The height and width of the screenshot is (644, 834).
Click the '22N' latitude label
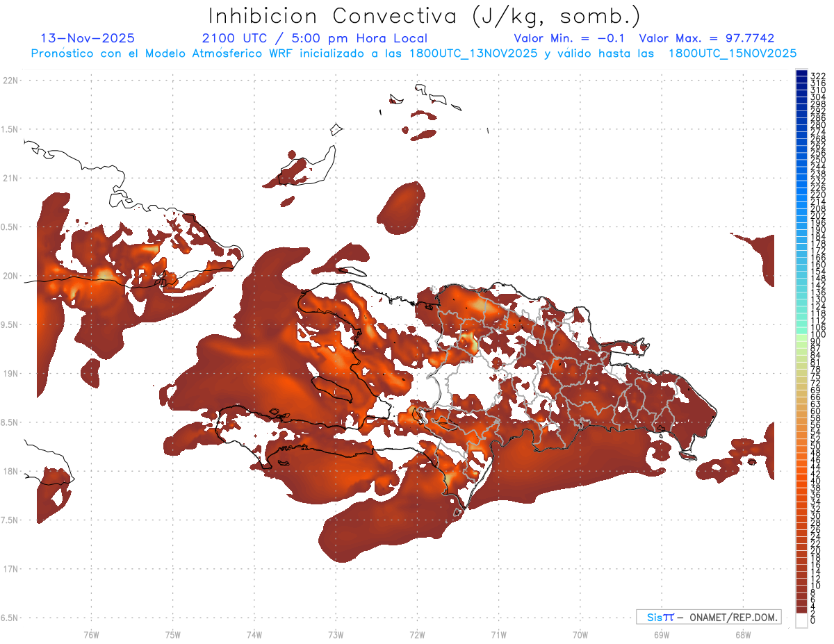10,81
